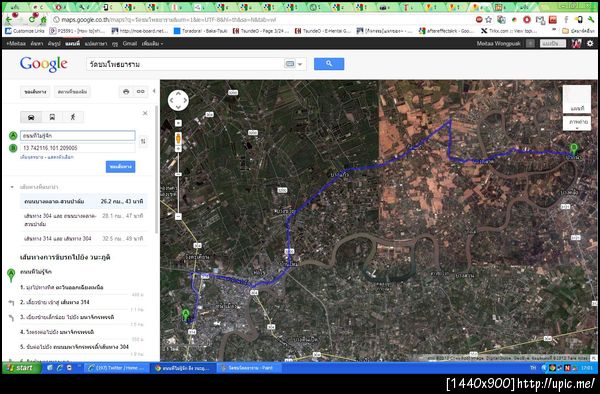Click the Windows Start button
This screenshot has width=600, height=394.
coord(21,368)
